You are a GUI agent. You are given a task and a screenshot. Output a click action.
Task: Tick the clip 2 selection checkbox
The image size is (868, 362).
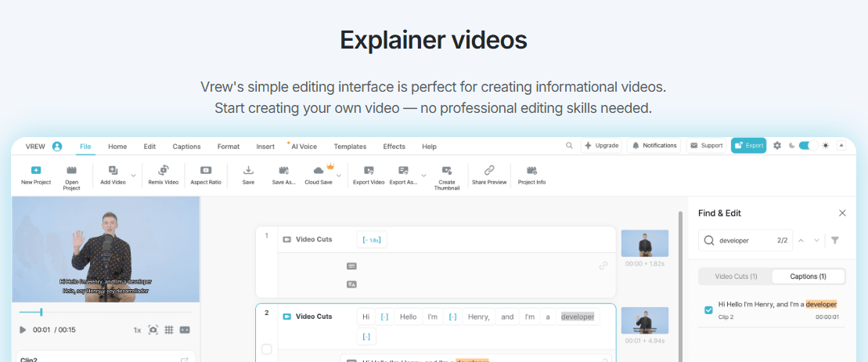click(x=267, y=349)
